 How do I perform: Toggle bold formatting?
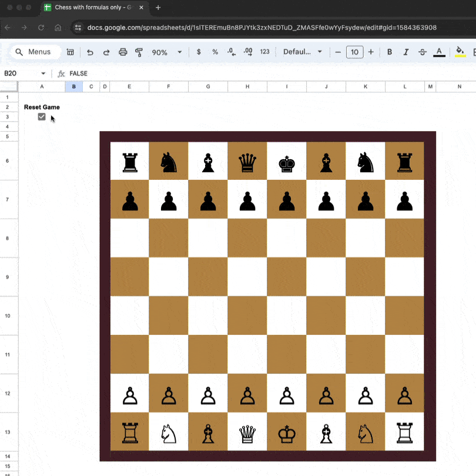390,52
